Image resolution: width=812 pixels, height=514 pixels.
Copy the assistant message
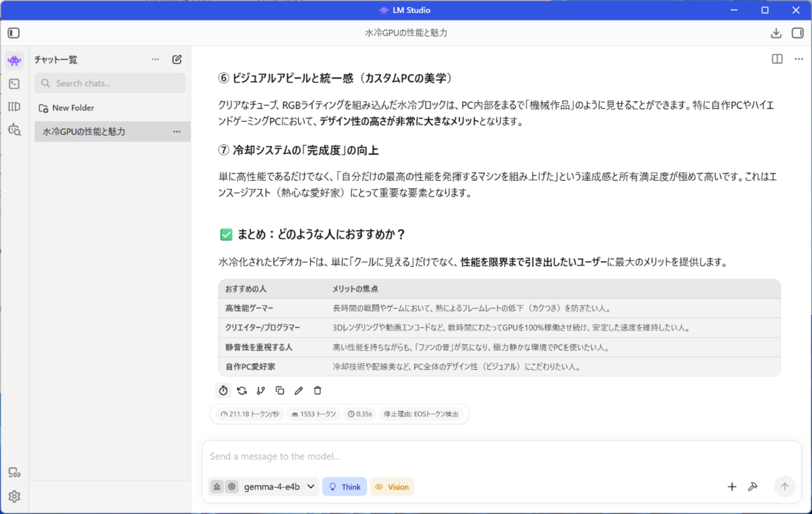279,390
